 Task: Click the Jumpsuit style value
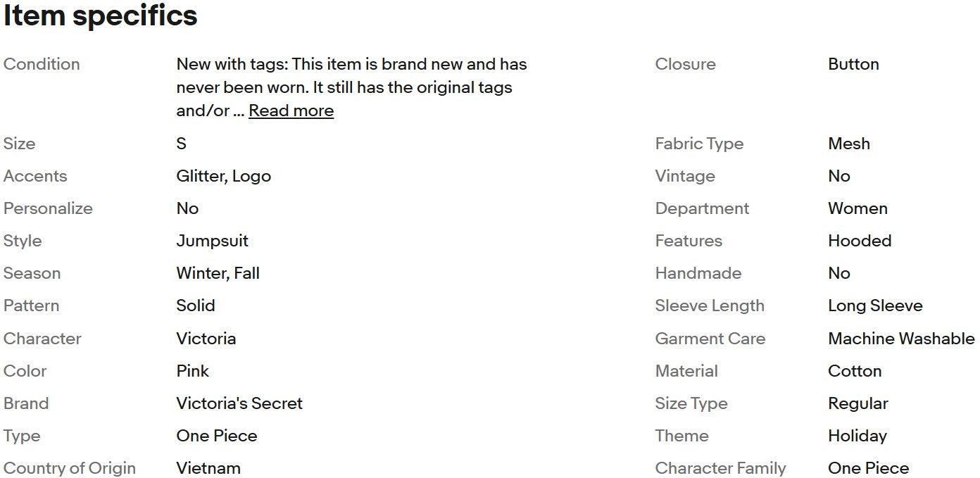tap(212, 241)
